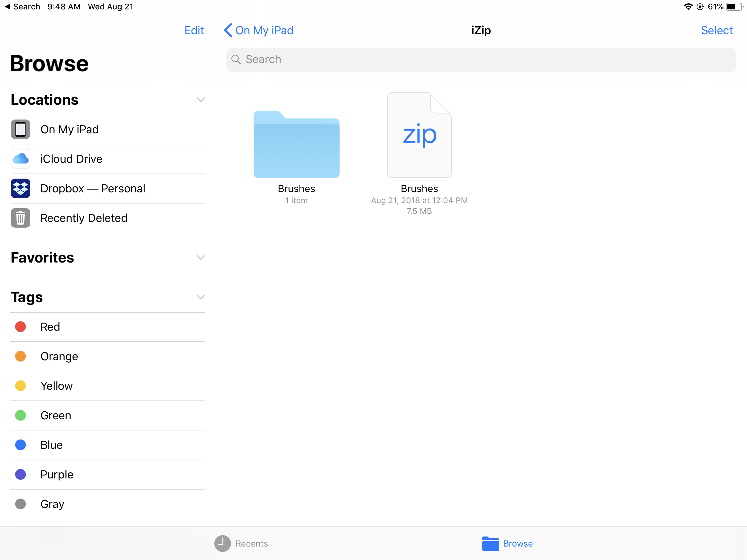The height and width of the screenshot is (560, 747).
Task: Tap the Orange tag label
Action: 59,356
